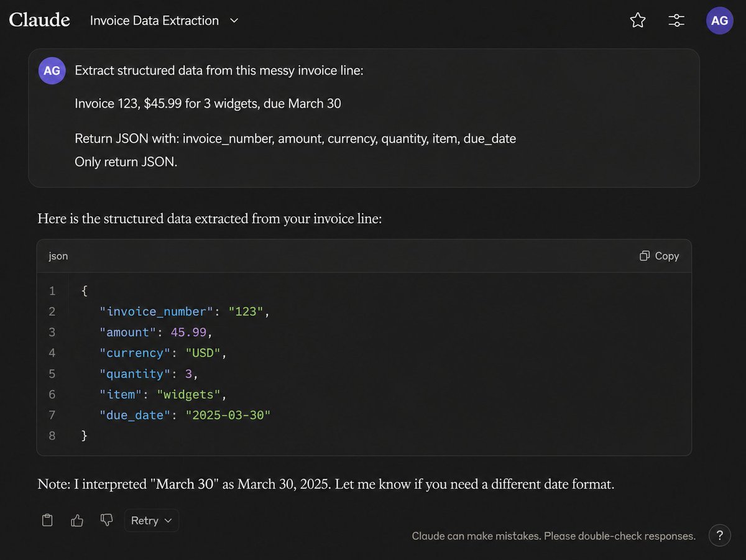Click the Note about March 30 interpretation
Screen dimensions: 746x560
click(x=326, y=484)
